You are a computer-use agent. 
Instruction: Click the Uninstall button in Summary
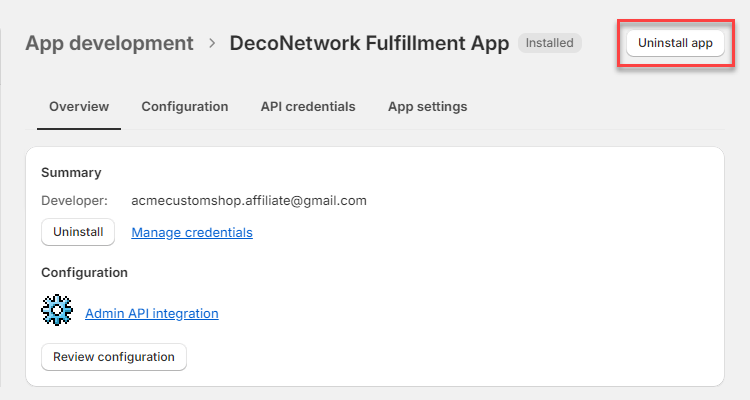pos(78,232)
